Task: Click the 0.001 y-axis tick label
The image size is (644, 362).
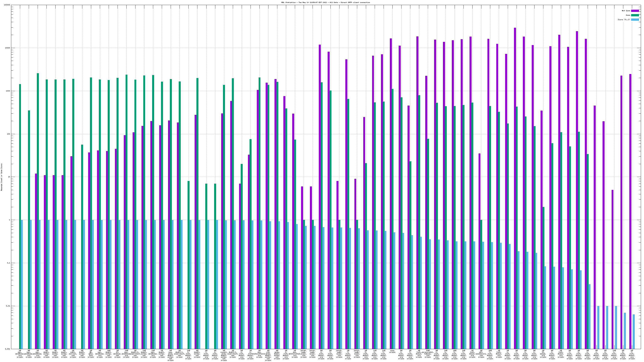Action: (7, 349)
